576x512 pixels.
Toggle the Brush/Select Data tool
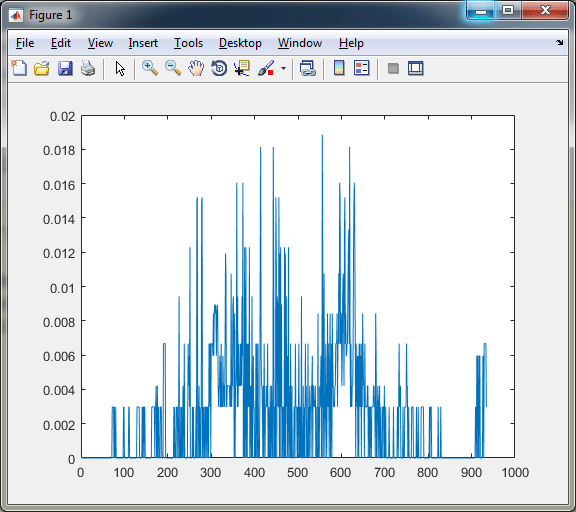tap(266, 68)
